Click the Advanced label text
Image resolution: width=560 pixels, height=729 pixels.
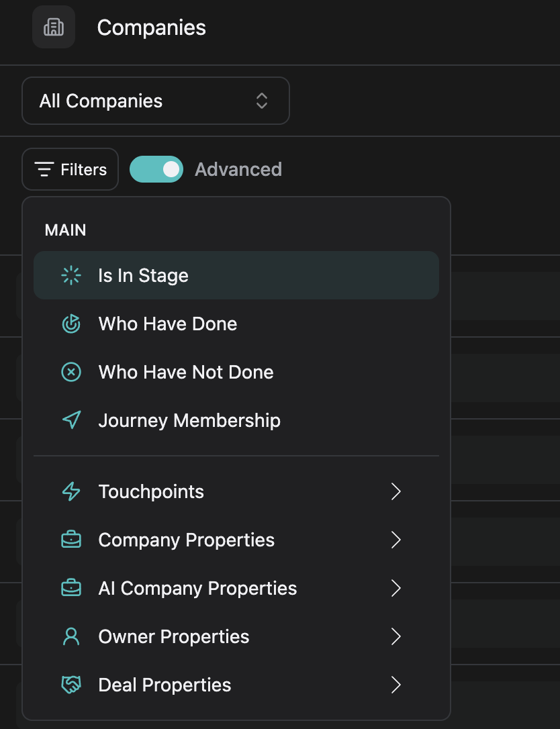pos(238,169)
